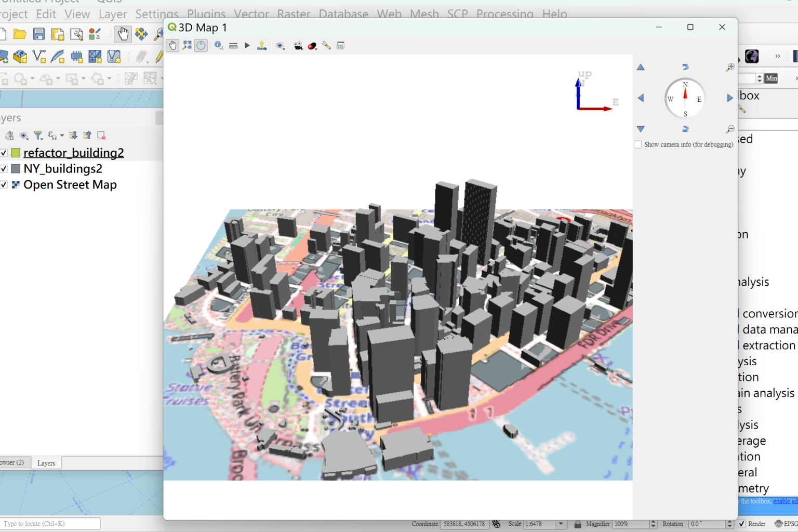Click the enable add link in toolbox
Screen dimensions: 798x532
point(785,501)
